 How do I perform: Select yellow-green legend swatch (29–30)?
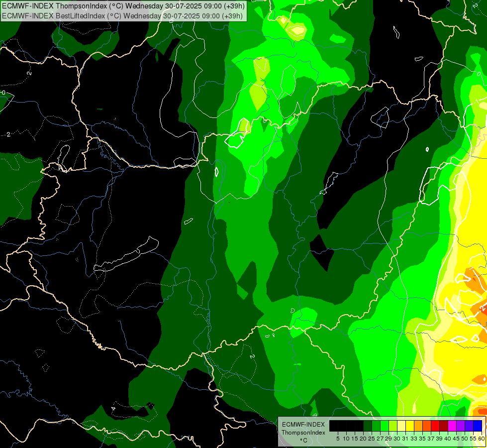(393, 426)
